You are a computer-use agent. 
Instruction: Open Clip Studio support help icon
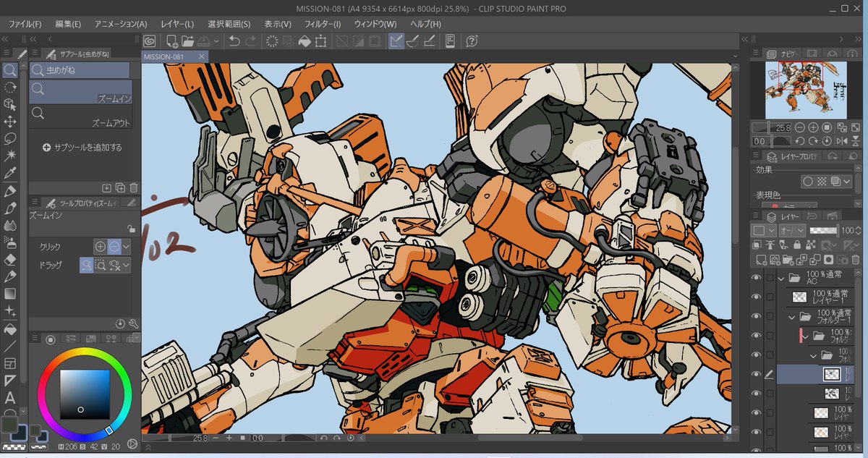pyautogui.click(x=472, y=41)
